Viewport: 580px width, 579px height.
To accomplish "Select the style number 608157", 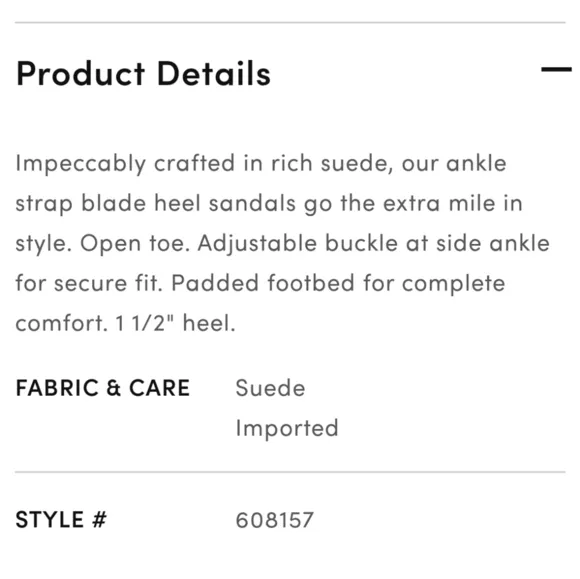I will [274, 520].
